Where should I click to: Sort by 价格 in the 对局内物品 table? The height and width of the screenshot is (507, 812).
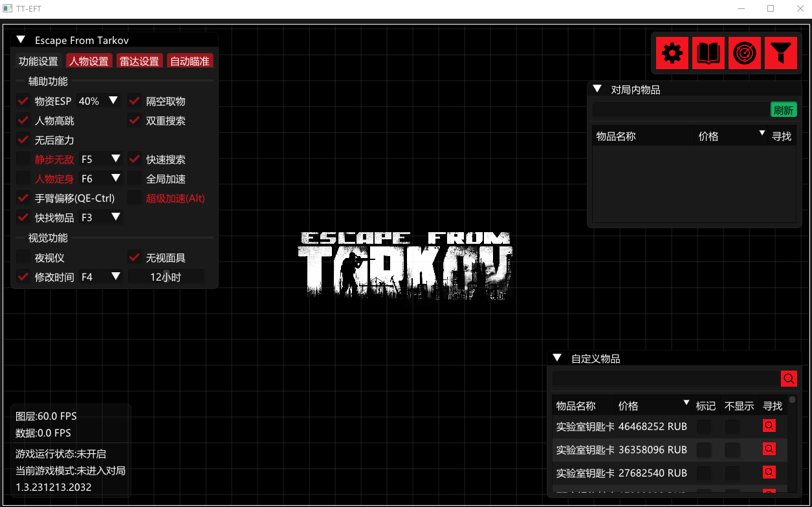coord(731,136)
